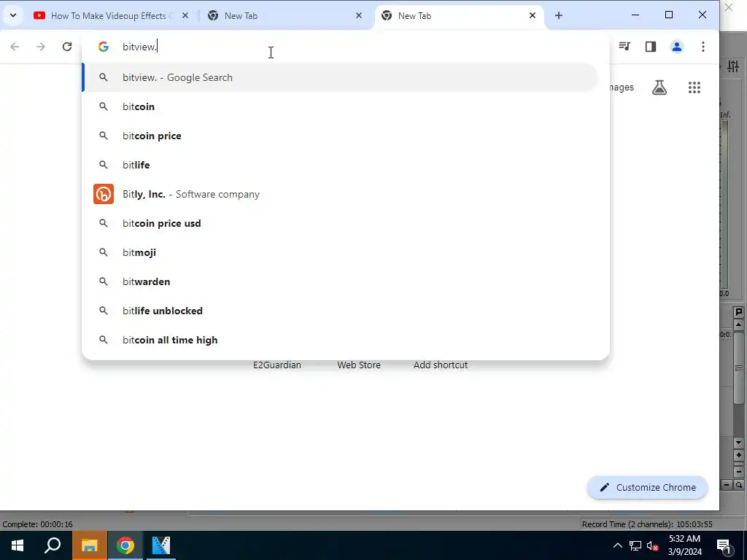Open File Explorer from the taskbar
Screen dimensions: 747x560
(x=89, y=545)
